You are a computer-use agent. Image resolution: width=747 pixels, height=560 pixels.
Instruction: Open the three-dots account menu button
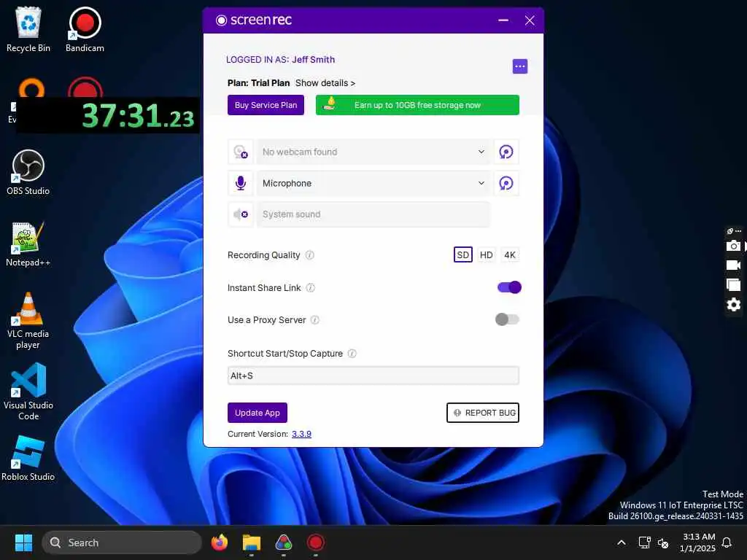coord(519,66)
